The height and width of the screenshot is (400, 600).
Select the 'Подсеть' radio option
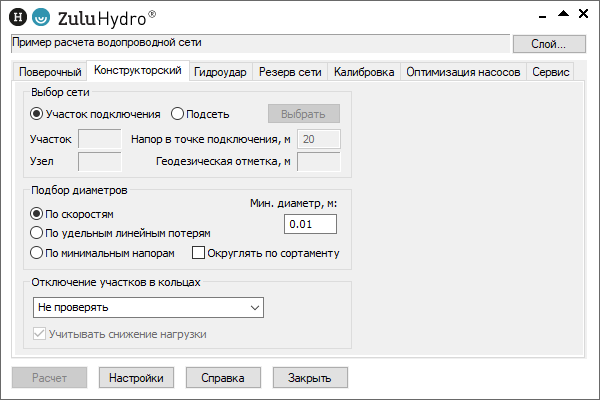point(178,113)
